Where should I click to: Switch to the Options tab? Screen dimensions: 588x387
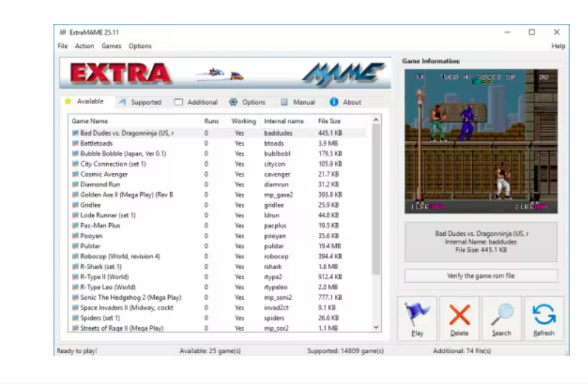tap(247, 102)
